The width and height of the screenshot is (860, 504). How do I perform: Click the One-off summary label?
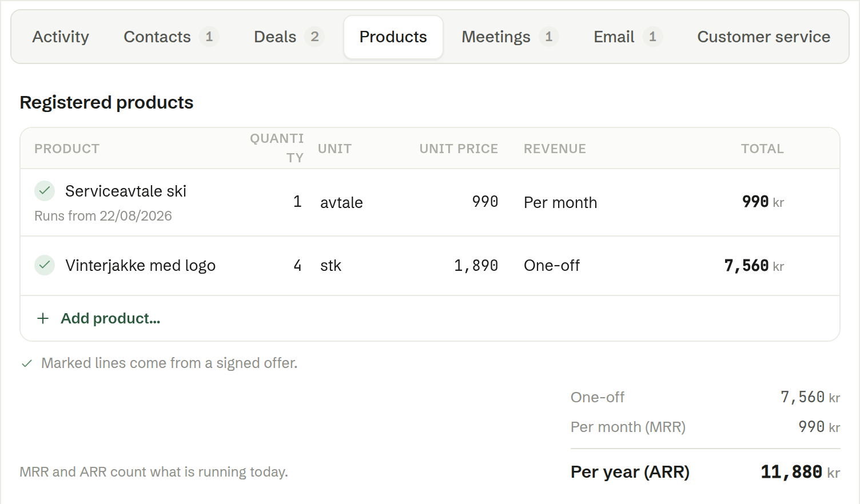[598, 397]
